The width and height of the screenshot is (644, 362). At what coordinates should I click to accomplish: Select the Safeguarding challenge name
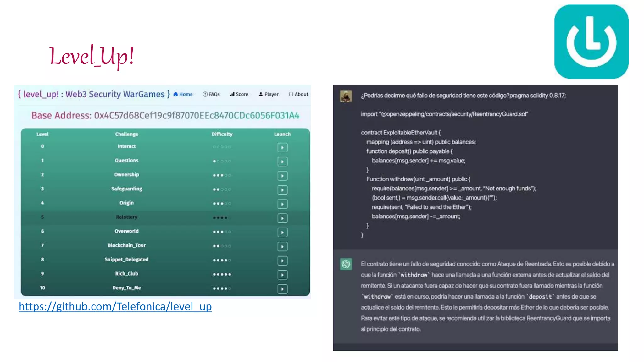[126, 189]
